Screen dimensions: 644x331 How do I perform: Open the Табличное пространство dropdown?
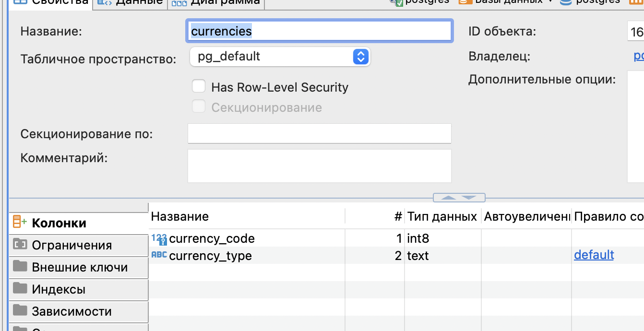point(361,56)
